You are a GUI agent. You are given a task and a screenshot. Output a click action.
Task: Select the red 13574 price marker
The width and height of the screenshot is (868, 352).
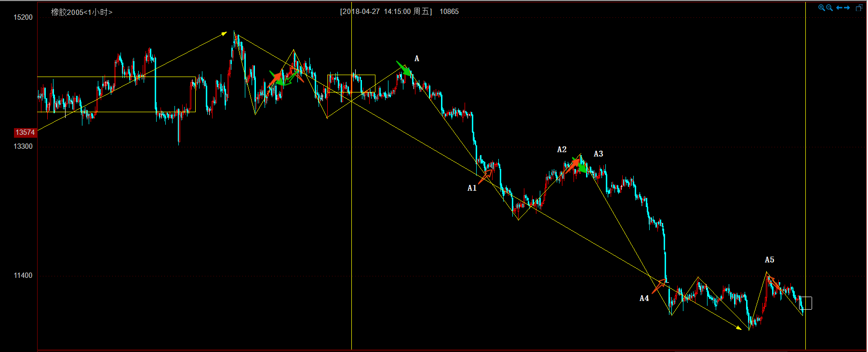pos(25,132)
